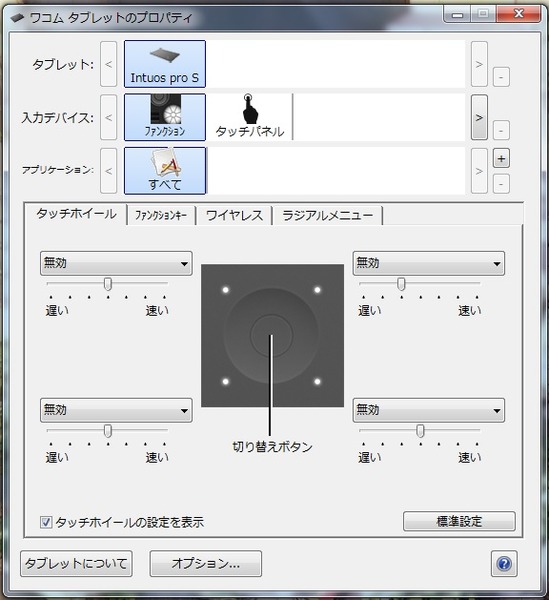Click right arrow in タブレット row
549x600 pixels.
tap(479, 64)
